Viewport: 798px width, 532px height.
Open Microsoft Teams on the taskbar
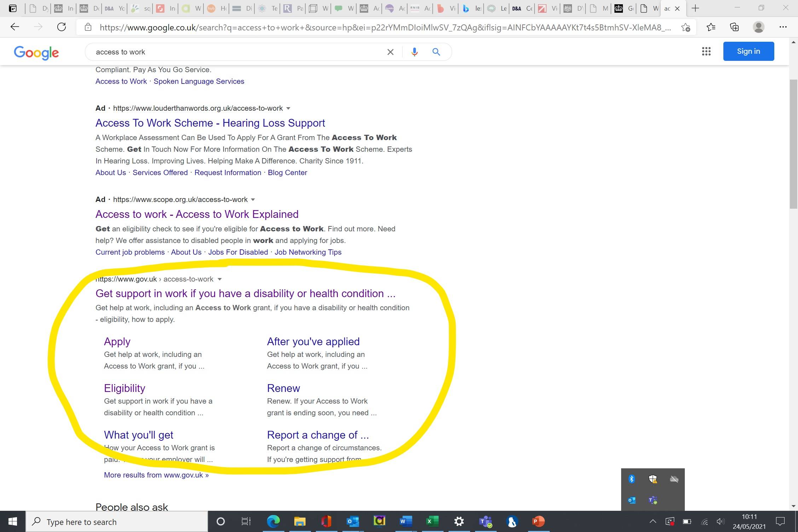click(485, 521)
